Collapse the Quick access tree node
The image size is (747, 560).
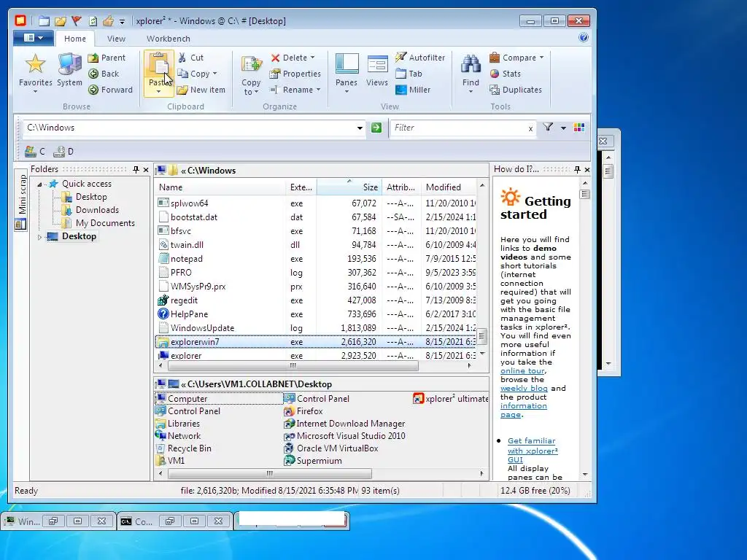39,184
